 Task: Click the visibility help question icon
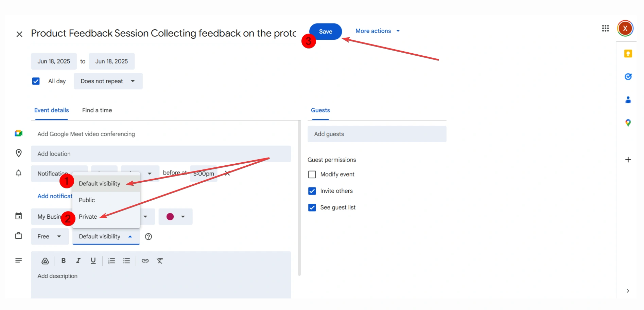(149, 237)
